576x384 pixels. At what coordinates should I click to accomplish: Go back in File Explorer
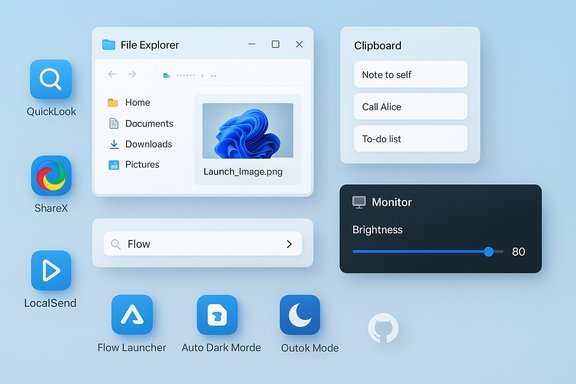pos(112,74)
